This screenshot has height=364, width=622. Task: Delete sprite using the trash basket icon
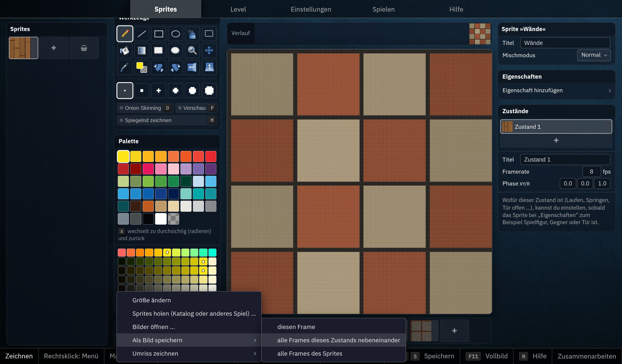[x=84, y=48]
